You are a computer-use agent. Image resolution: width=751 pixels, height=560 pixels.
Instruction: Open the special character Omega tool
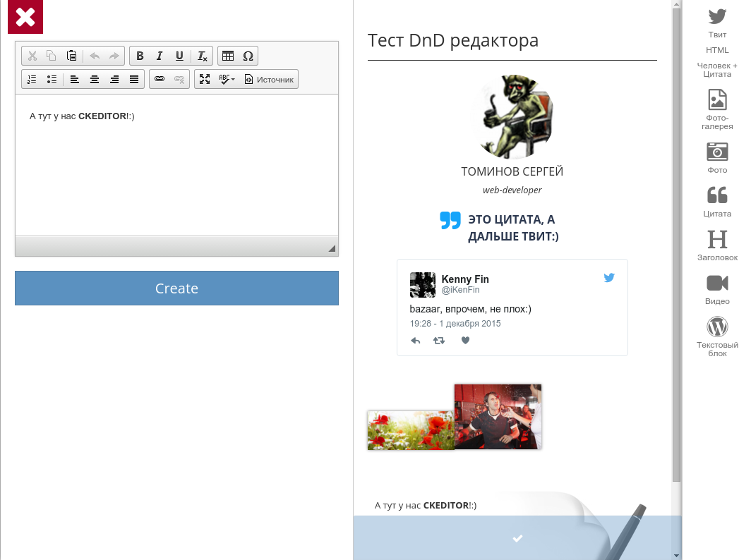[248, 56]
